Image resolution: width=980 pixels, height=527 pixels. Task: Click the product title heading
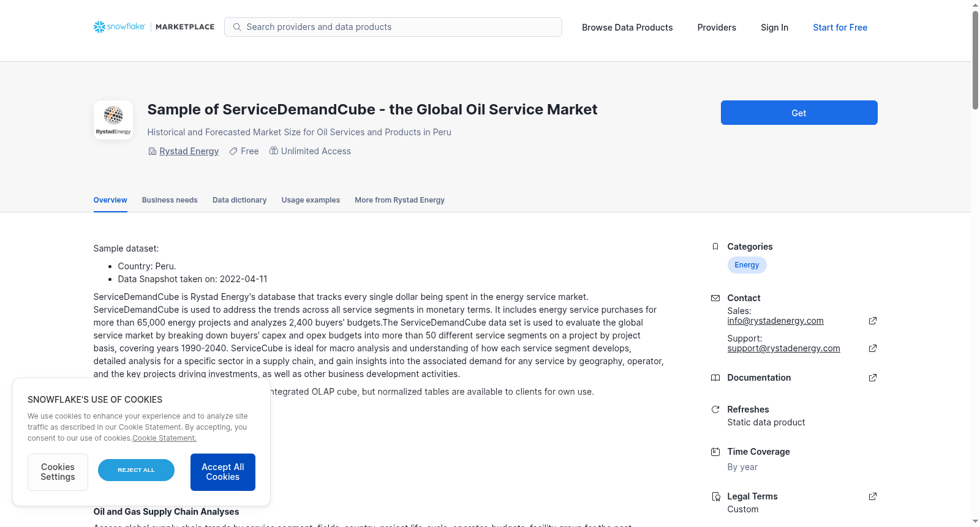(x=372, y=110)
